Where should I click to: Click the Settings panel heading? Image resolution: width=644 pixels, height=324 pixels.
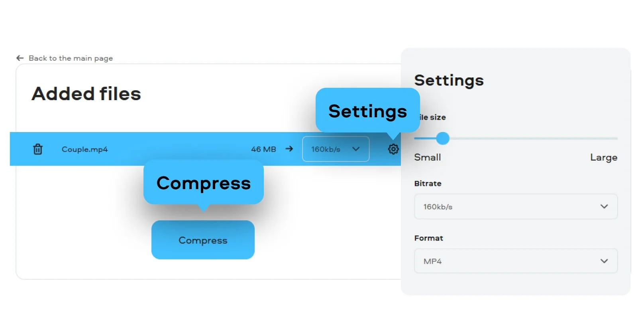coord(449,81)
